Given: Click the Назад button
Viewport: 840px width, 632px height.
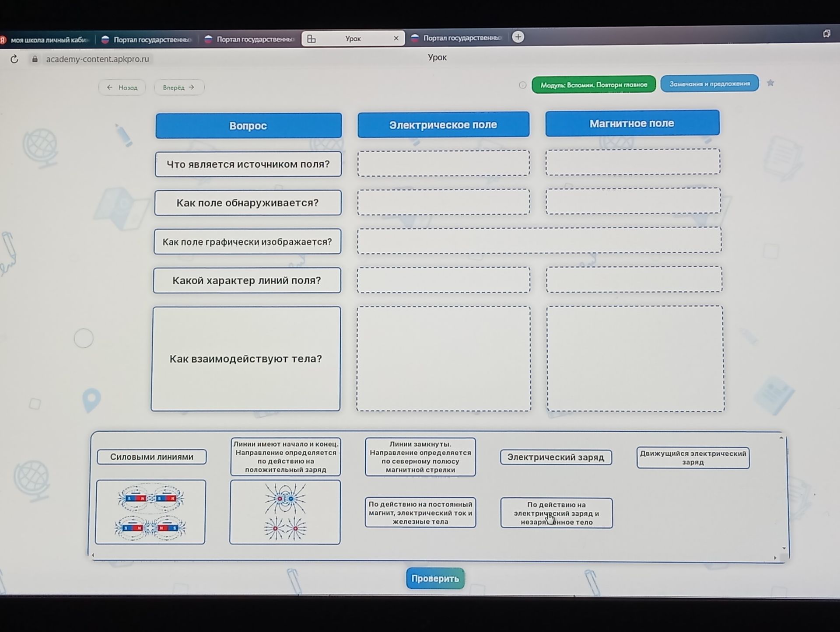Looking at the screenshot, I should click(122, 87).
